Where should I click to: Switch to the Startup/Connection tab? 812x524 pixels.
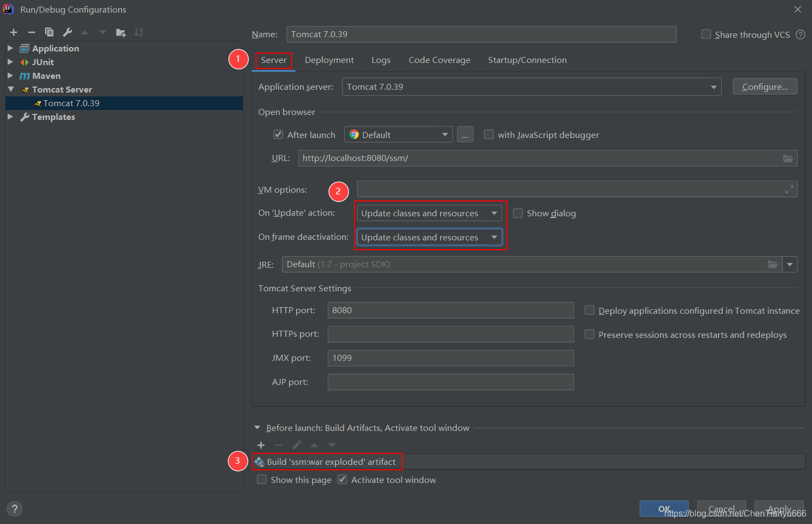click(x=527, y=60)
